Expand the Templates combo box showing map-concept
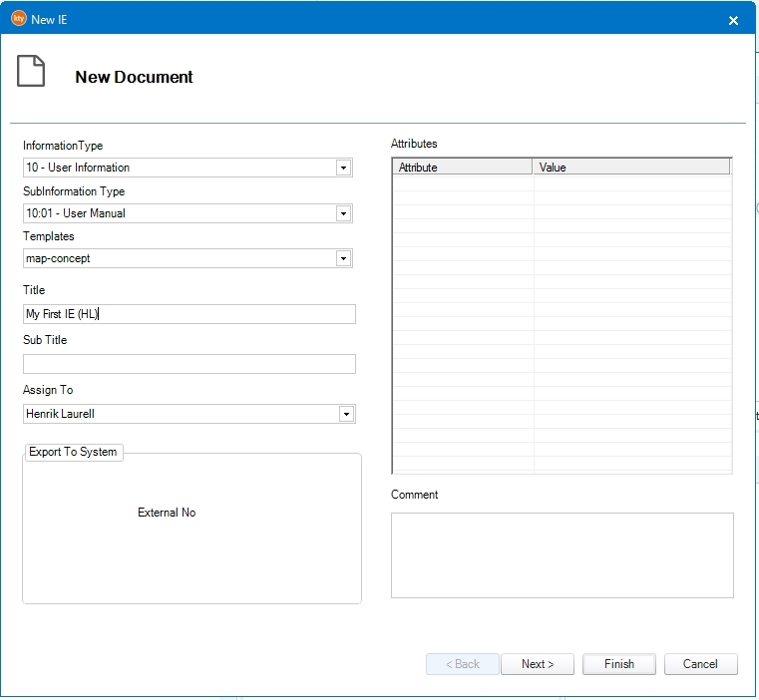759x700 pixels. pyautogui.click(x=343, y=258)
